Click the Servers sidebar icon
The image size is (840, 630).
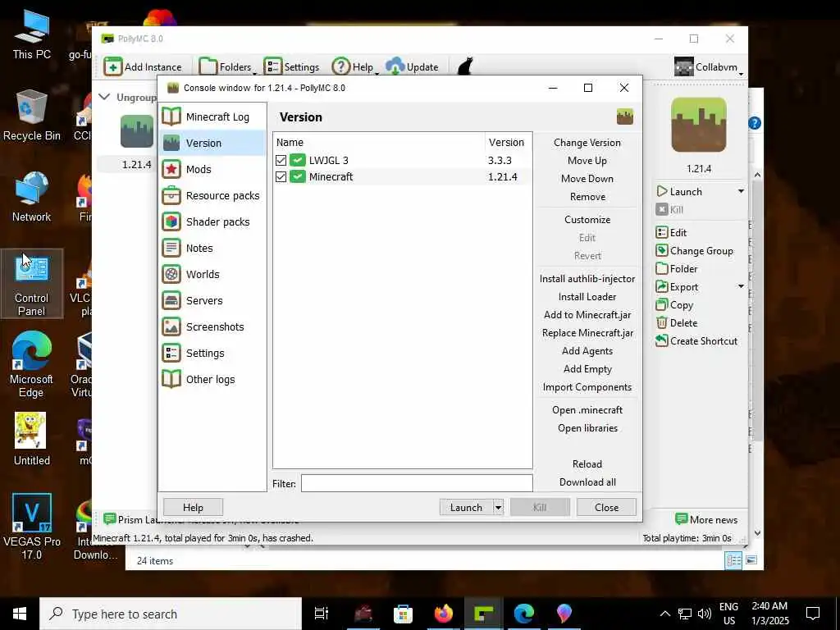[171, 300]
